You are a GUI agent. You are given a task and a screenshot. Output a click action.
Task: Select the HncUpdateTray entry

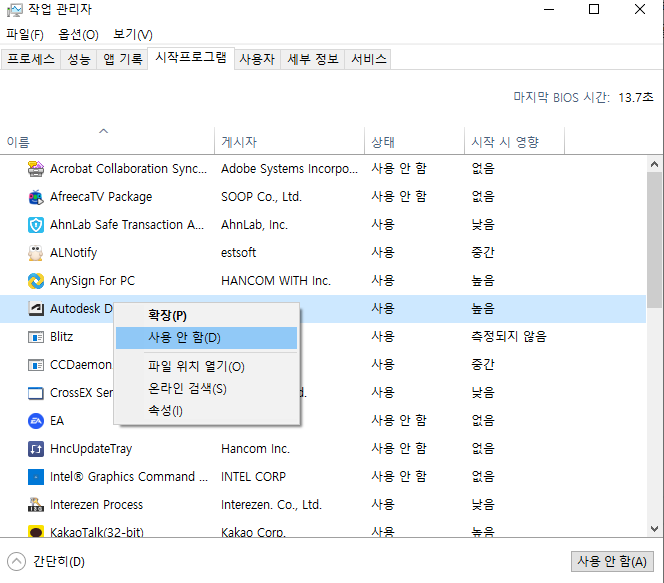coord(91,449)
